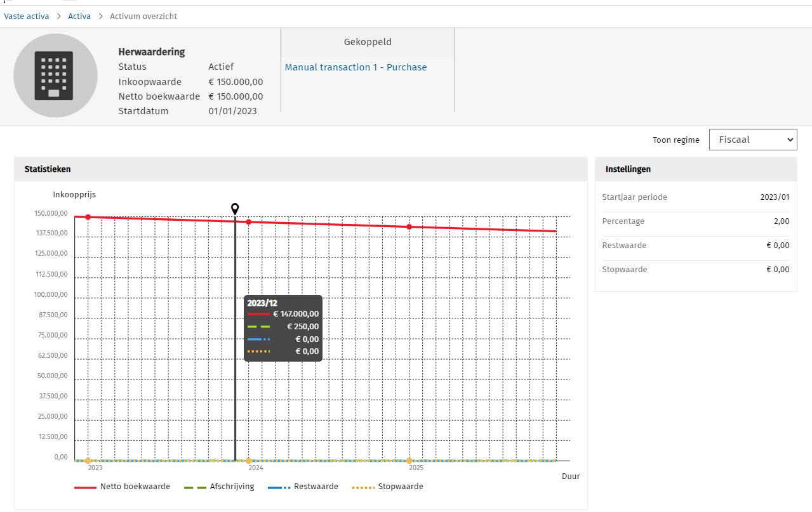Click the red data point above 2025
The width and height of the screenshot is (812, 512).
point(409,226)
